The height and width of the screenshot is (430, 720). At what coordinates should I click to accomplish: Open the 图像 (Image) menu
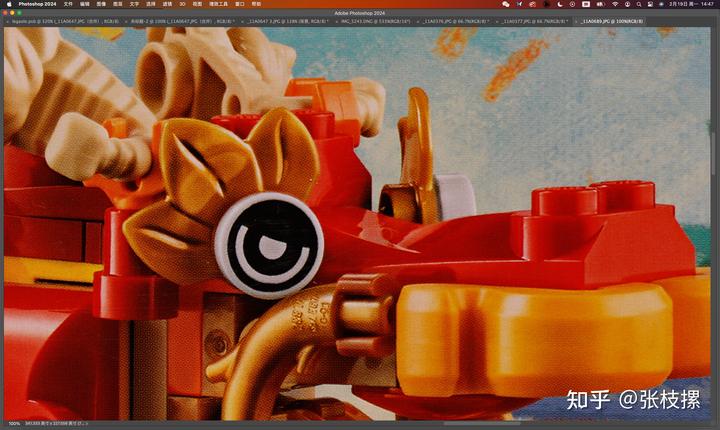[x=101, y=4]
